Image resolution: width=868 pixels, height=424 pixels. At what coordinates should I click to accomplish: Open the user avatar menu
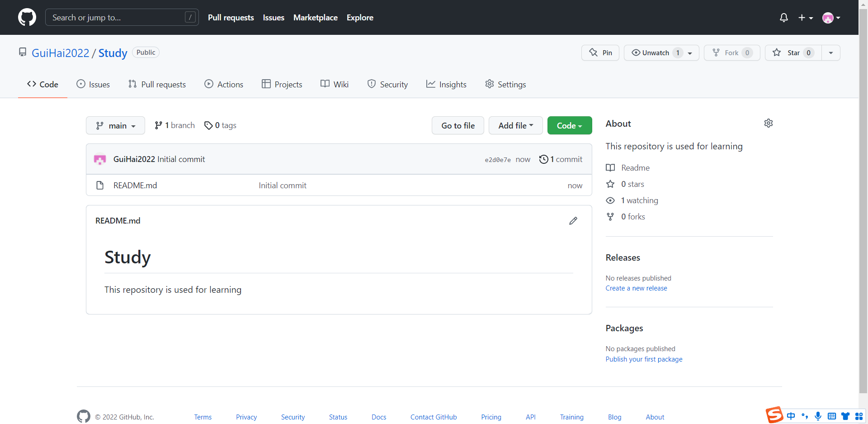click(x=831, y=18)
